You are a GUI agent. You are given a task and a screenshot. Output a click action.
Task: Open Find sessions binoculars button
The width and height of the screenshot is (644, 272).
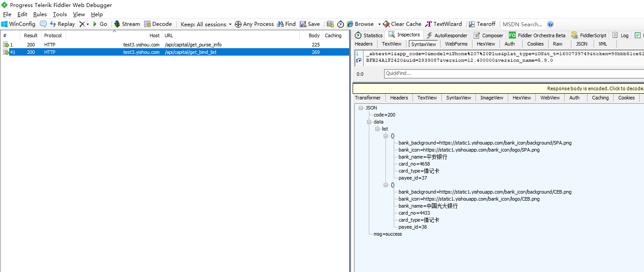[x=286, y=24]
